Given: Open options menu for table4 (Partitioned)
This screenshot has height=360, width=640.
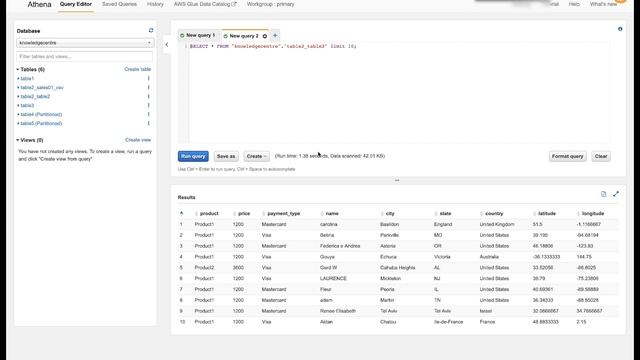Looking at the screenshot, I should tap(149, 114).
